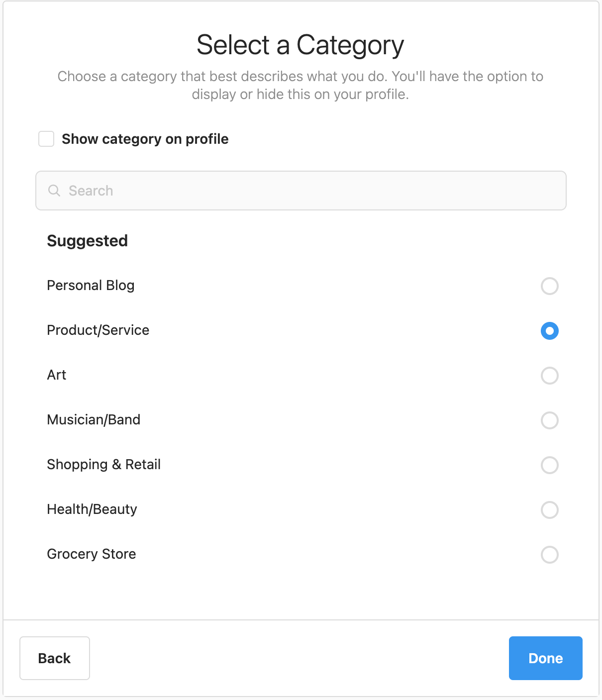Click the magnifying glass search icon
This screenshot has width=602, height=700.
54,191
